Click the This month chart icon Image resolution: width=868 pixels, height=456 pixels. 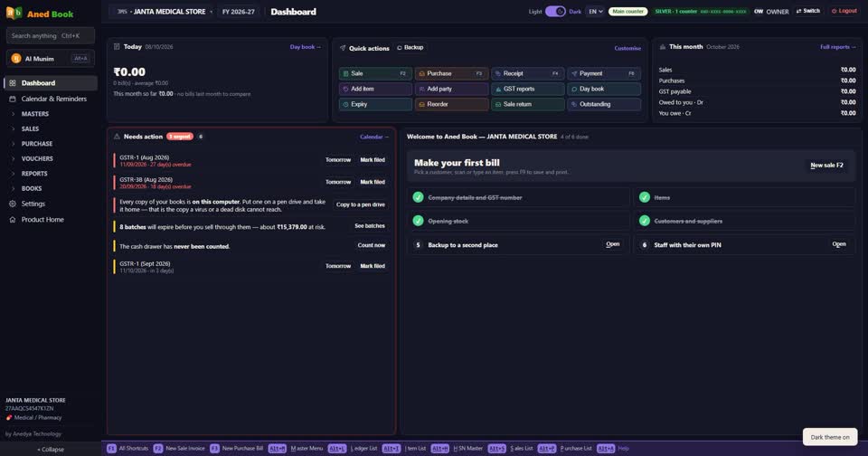pyautogui.click(x=663, y=47)
